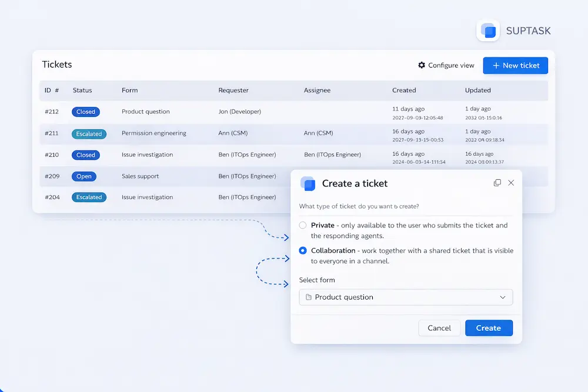Click the Open badge on ticket #209
Viewport: 588px width, 392px height.
click(84, 176)
